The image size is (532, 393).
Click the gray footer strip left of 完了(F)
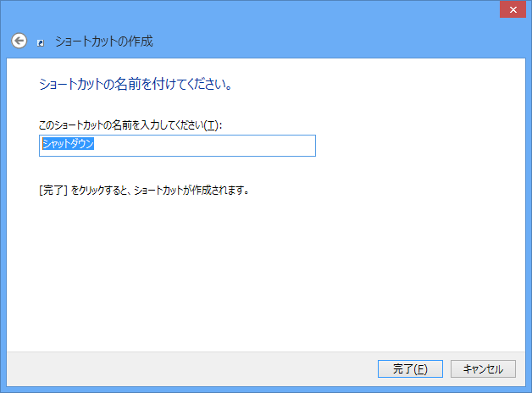pos(191,368)
